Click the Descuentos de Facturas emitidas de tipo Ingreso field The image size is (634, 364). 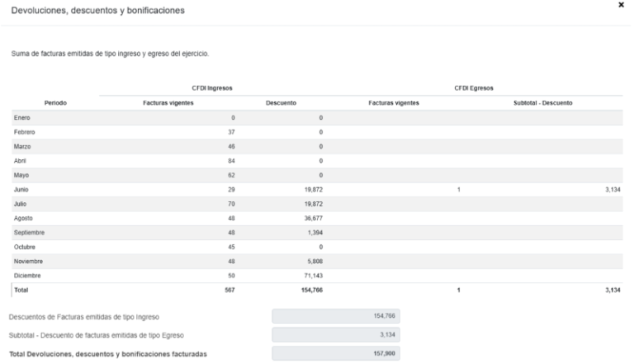pos(336,316)
